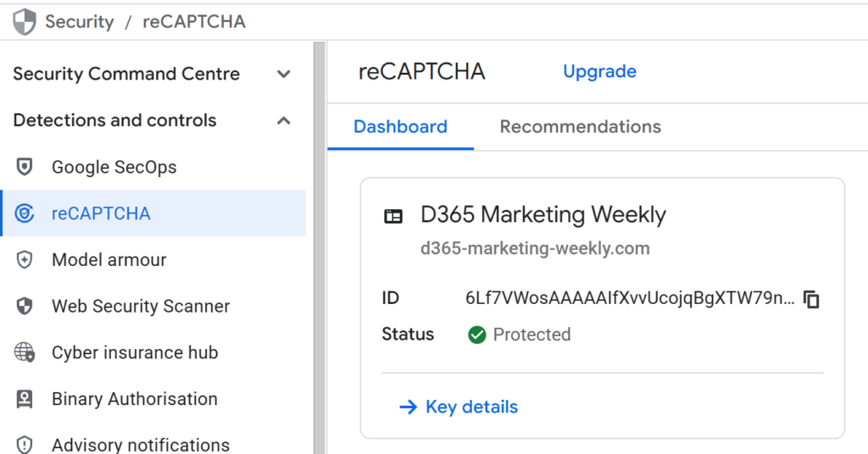
Task: Expand the Security Command Centre section
Action: click(x=284, y=75)
